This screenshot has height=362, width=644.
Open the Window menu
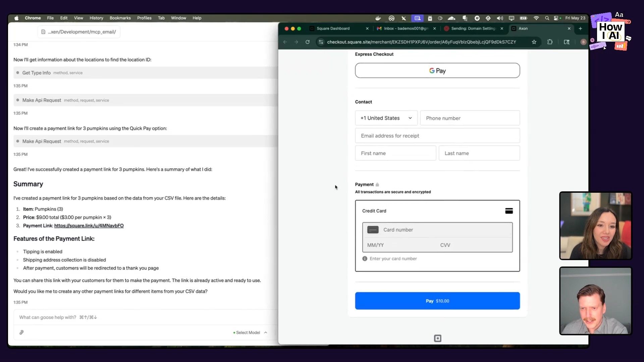[x=178, y=18]
